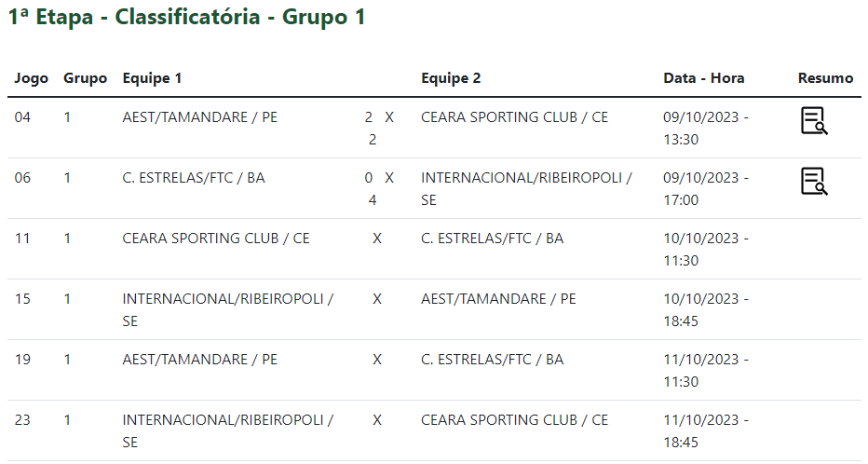
Task: Click the 1ª Etapa Classificatória Grupo 1 heading
Action: click(186, 17)
